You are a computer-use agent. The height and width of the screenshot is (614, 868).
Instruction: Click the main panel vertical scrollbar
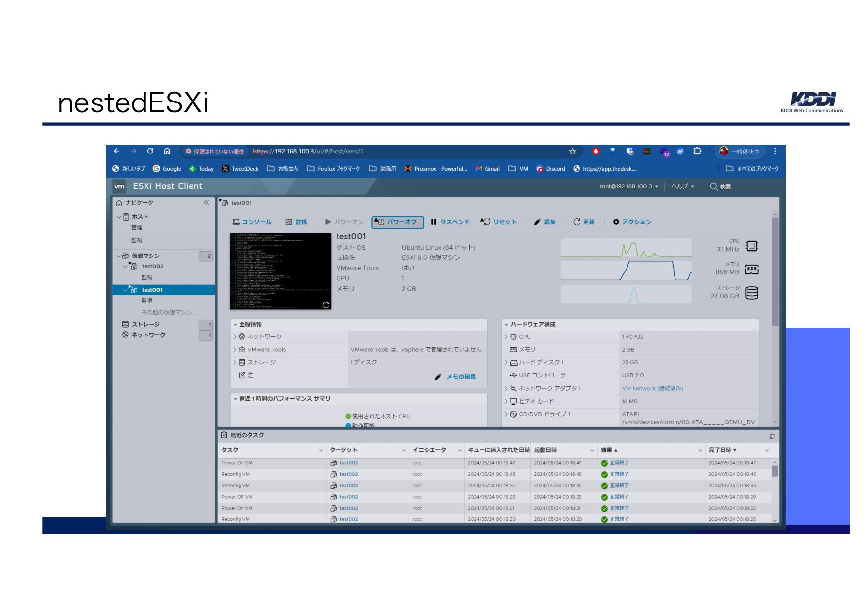tap(775, 271)
